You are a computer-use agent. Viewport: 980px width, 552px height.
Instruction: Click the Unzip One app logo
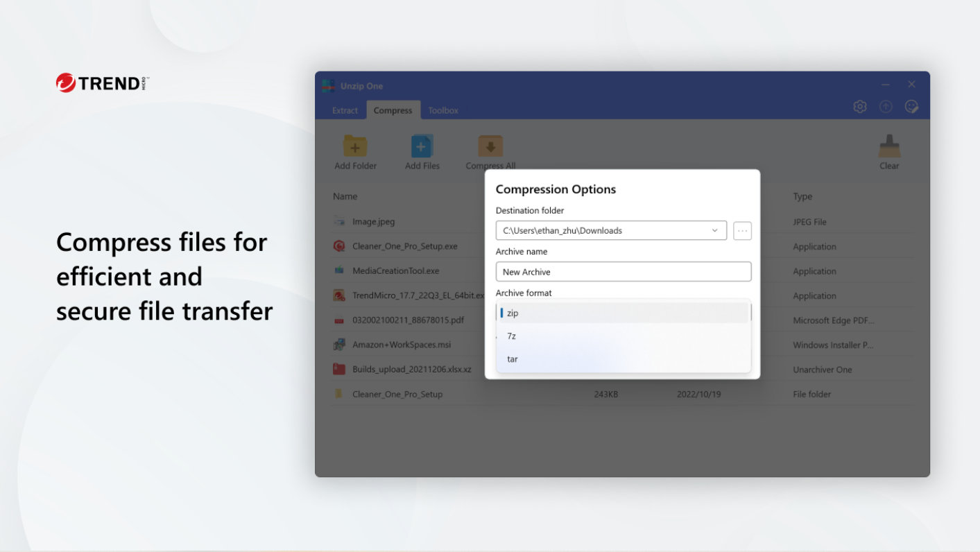click(x=328, y=86)
